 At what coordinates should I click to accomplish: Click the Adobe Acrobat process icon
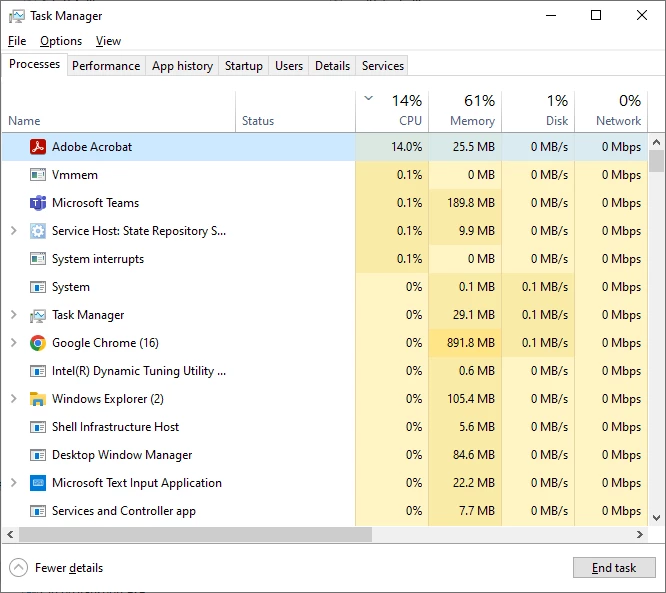click(x=38, y=147)
